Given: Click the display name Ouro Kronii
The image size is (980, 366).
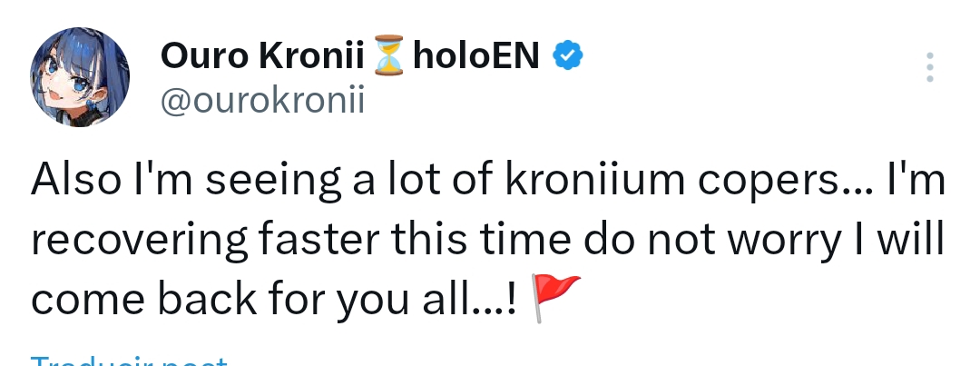Looking at the screenshot, I should (x=265, y=57).
